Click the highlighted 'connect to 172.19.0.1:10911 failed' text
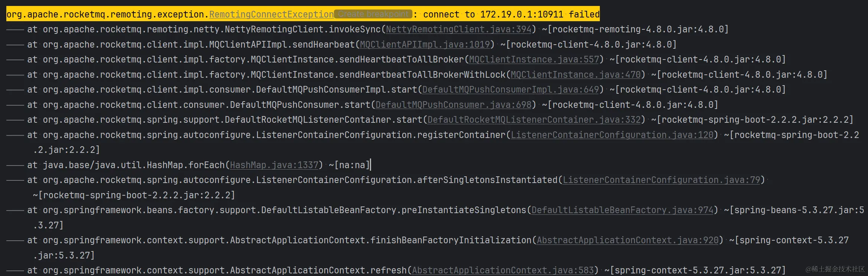868x276 pixels. tap(511, 14)
